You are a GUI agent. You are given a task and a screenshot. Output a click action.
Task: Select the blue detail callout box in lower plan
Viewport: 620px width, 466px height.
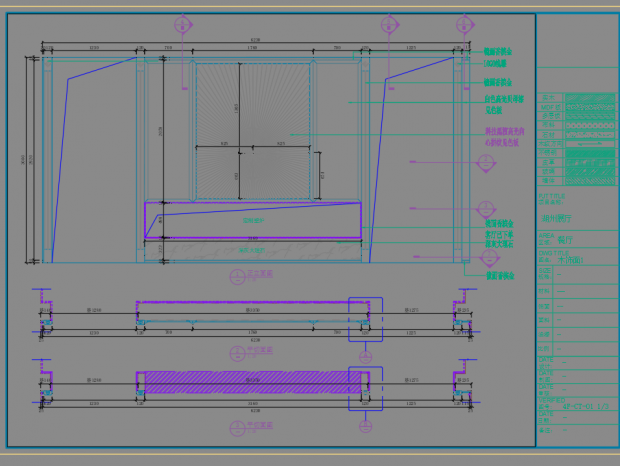(364, 387)
